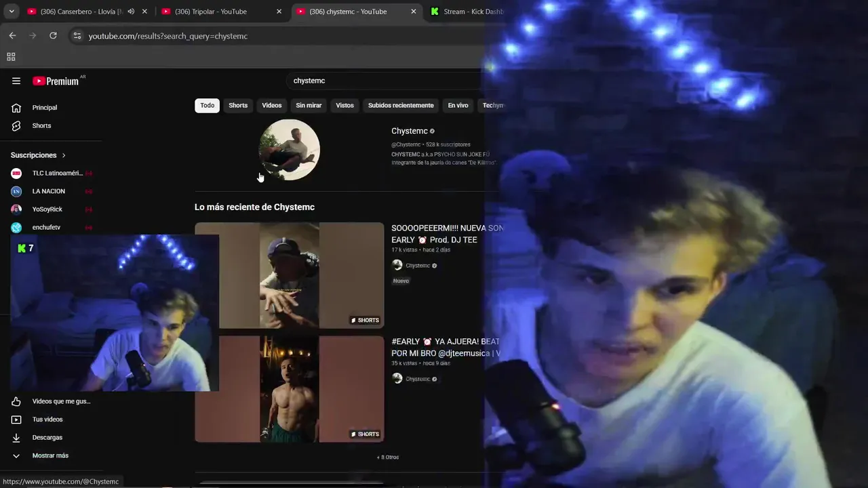Viewport: 868px width, 488px height.
Task: Mute the Canserbero tab audio icon
Action: pos(131,12)
